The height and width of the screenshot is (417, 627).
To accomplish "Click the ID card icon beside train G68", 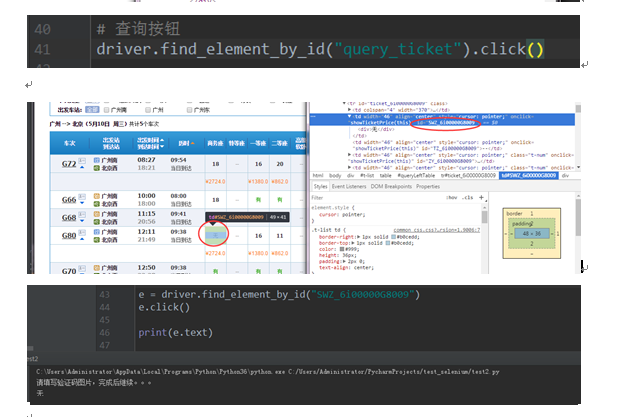I will coord(82,214).
